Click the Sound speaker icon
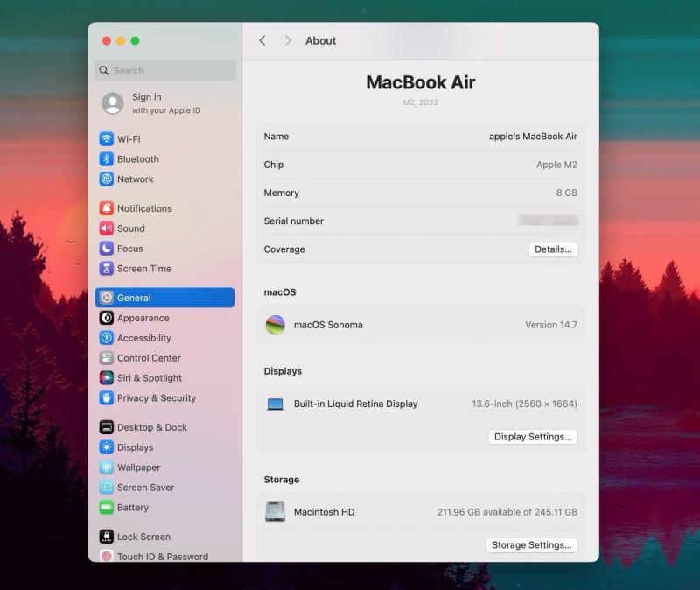The image size is (700, 590). [x=106, y=228]
